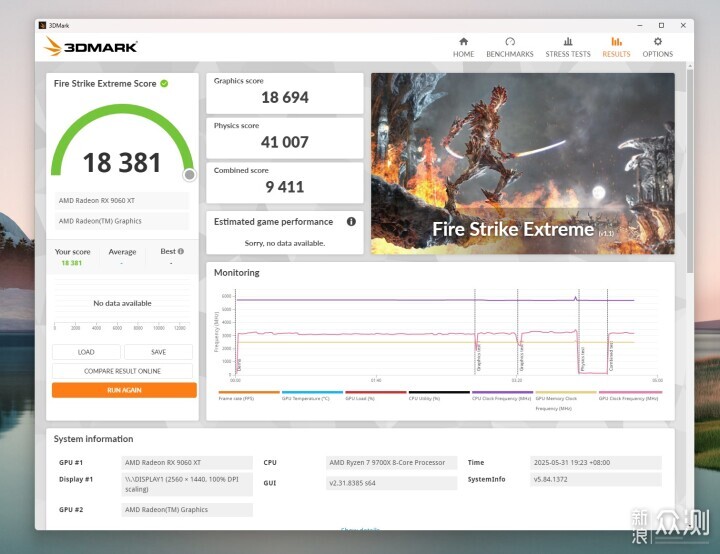Image resolution: width=720 pixels, height=554 pixels.
Task: Click Your score value in green
Action: [72, 263]
